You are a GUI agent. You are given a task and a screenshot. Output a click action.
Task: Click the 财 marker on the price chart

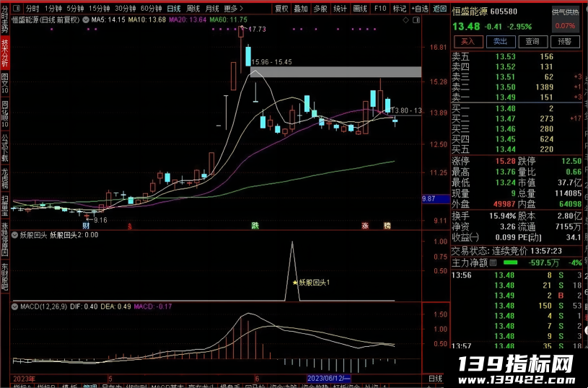coord(87,226)
